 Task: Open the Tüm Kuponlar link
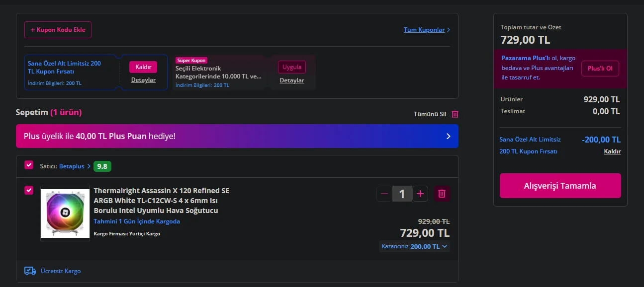(x=424, y=30)
